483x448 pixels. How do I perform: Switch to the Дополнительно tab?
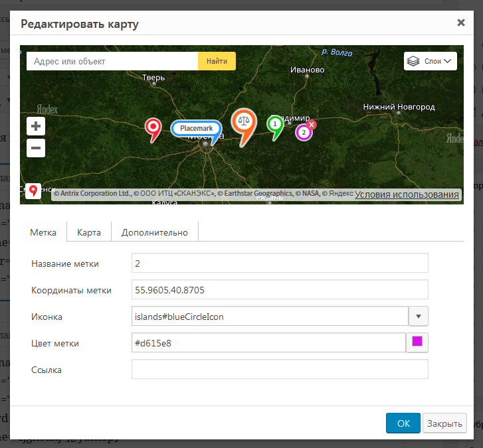[155, 232]
